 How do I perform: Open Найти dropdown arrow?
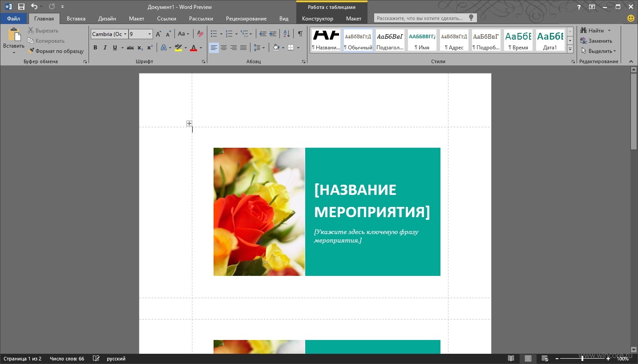point(609,31)
